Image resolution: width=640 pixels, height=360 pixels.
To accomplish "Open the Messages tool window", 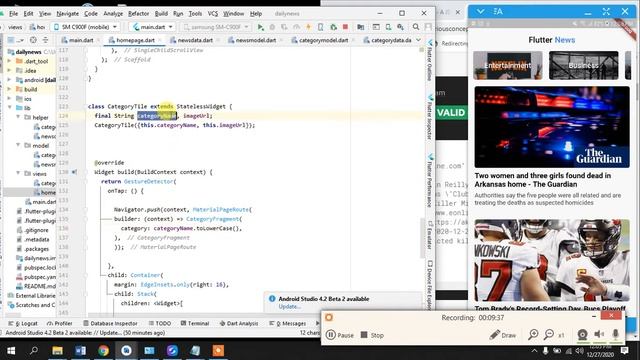I will pyautogui.click(x=287, y=323).
